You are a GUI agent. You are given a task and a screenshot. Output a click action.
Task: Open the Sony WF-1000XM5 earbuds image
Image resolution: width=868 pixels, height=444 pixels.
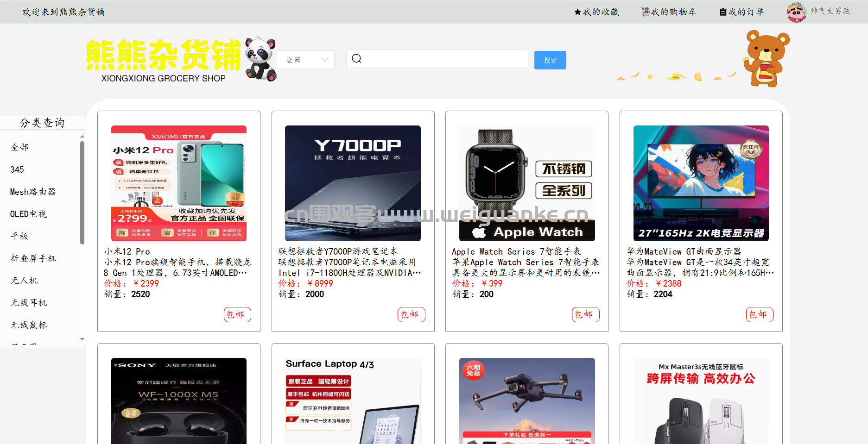179,401
